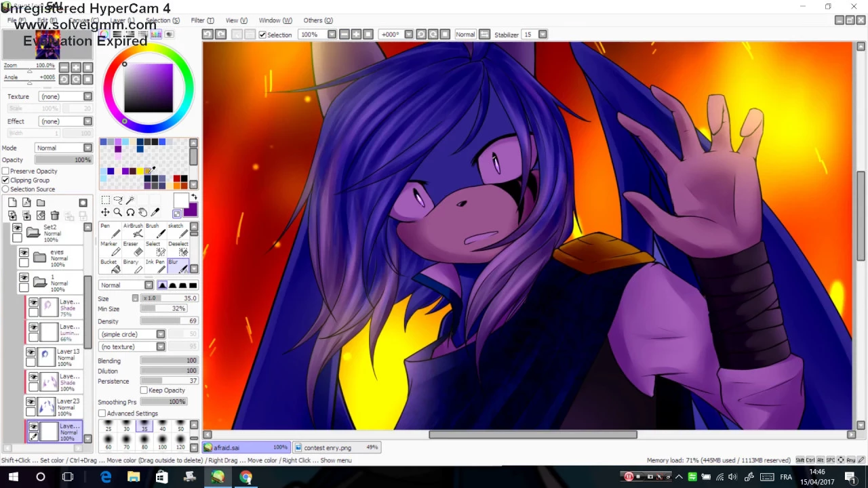The height and width of the screenshot is (488, 868).
Task: Enable Preserve Opacity checkbox
Action: [x=5, y=171]
